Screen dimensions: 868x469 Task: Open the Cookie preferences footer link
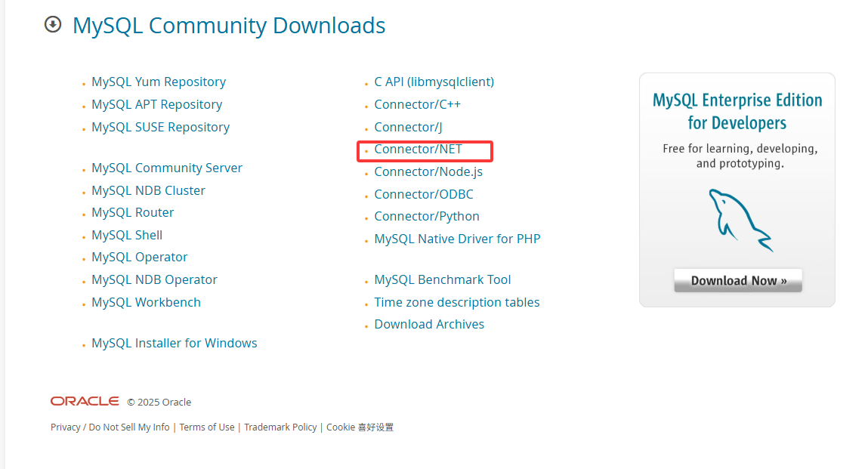click(x=360, y=427)
